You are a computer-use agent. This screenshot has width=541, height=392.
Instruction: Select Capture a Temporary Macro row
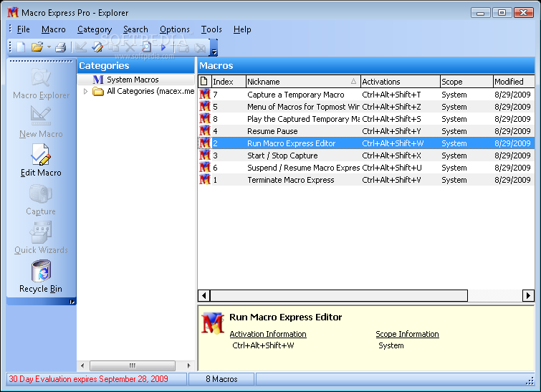(366, 95)
